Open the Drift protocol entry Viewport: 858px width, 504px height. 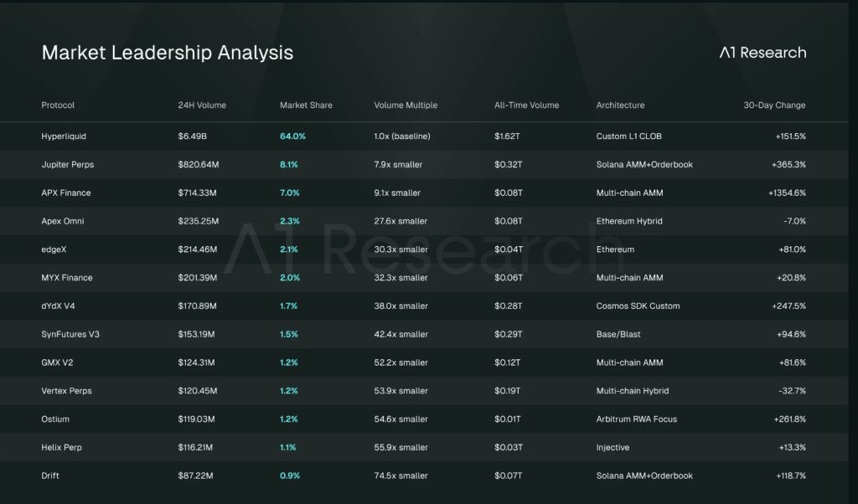(x=50, y=476)
